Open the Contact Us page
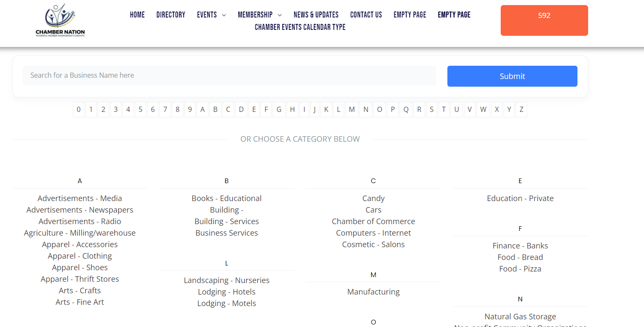The image size is (644, 327). [366, 15]
